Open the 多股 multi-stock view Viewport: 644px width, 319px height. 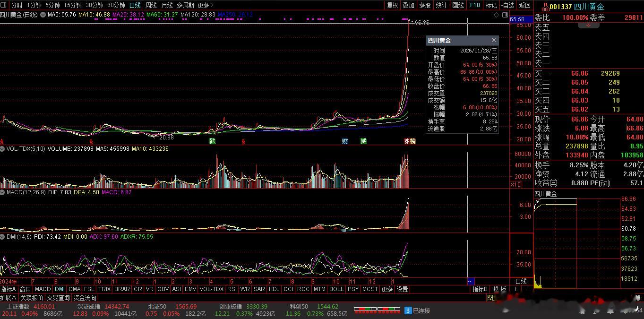pos(425,5)
